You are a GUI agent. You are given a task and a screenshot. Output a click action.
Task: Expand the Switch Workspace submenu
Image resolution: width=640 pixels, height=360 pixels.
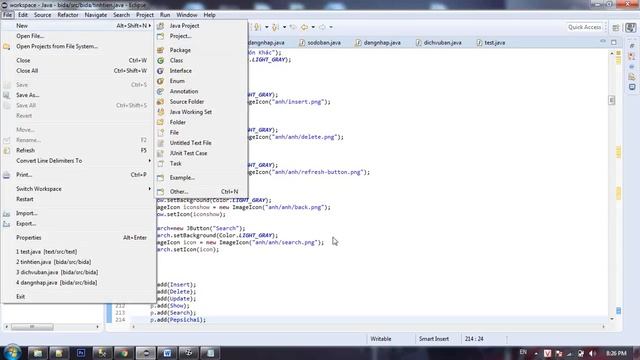click(x=39, y=189)
